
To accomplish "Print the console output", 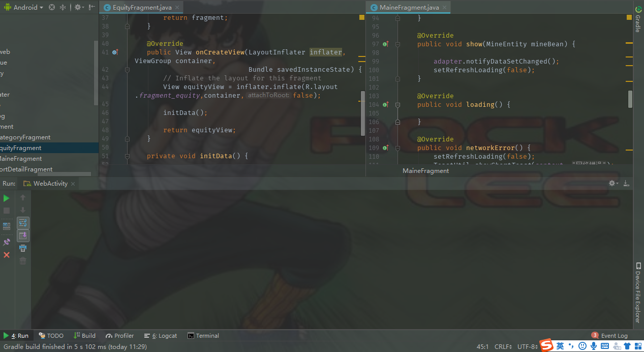I will [x=22, y=248].
